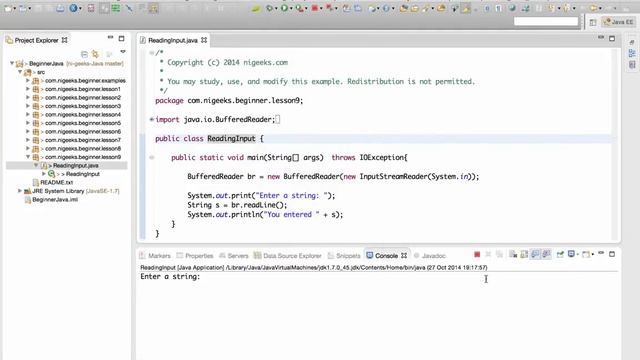Switch to the Data Source Explorer tab

[x=292, y=256]
